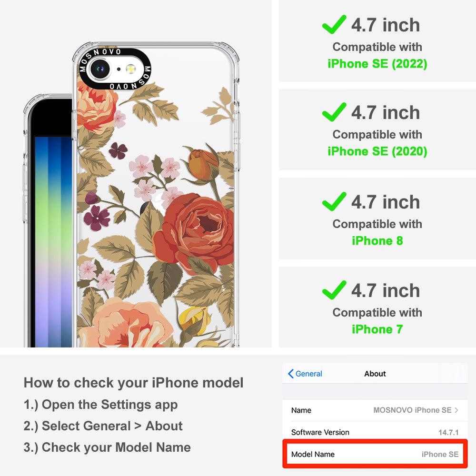Click the iPhone SE (2022) compatibility text
This screenshot has width=476, height=476.
click(377, 64)
